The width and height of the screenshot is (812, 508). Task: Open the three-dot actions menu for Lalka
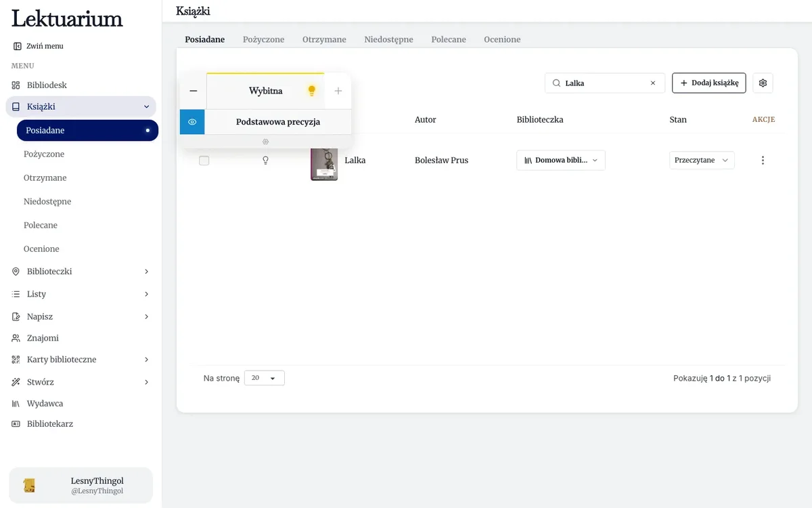[763, 161]
